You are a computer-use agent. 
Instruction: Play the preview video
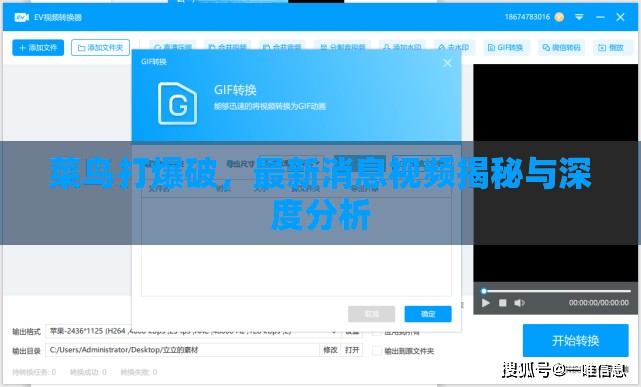pos(486,303)
